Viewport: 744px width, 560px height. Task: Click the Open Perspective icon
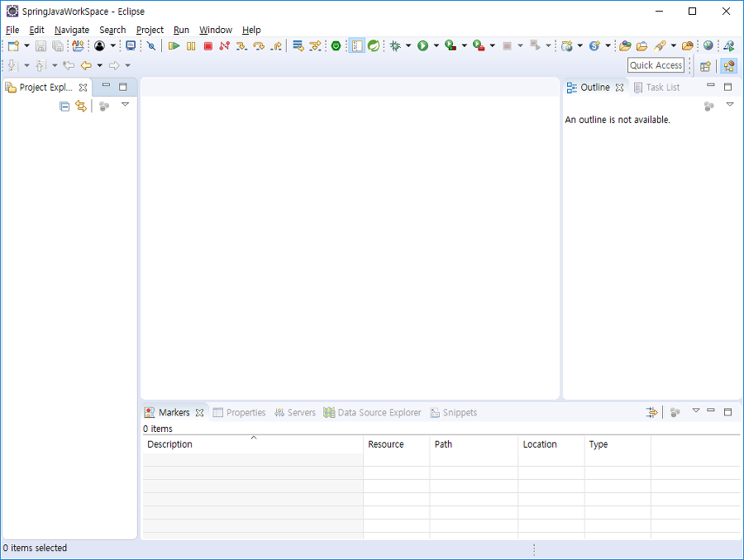point(706,66)
